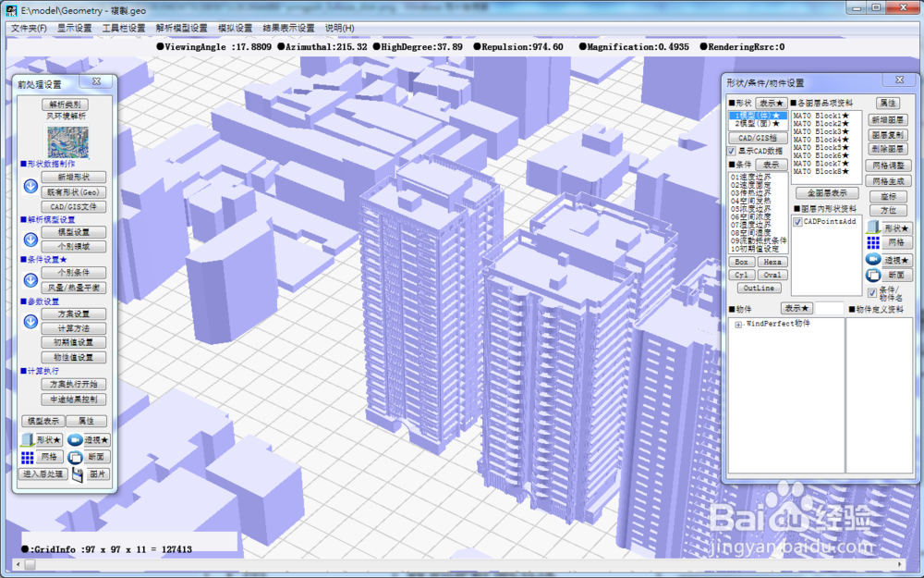Image resolution: width=924 pixels, height=578 pixels.
Task: Click the 既有形状(Geo) button
Action: click(74, 192)
